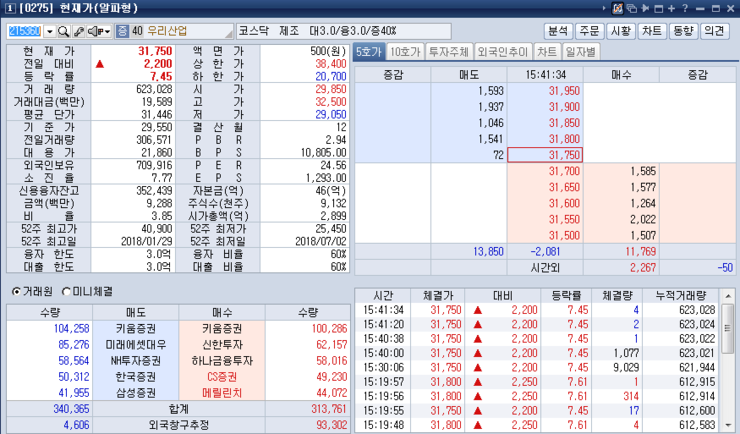Click the overlapping windows icon in title bar
Screen dimensions: 740x434
[x=631, y=8]
